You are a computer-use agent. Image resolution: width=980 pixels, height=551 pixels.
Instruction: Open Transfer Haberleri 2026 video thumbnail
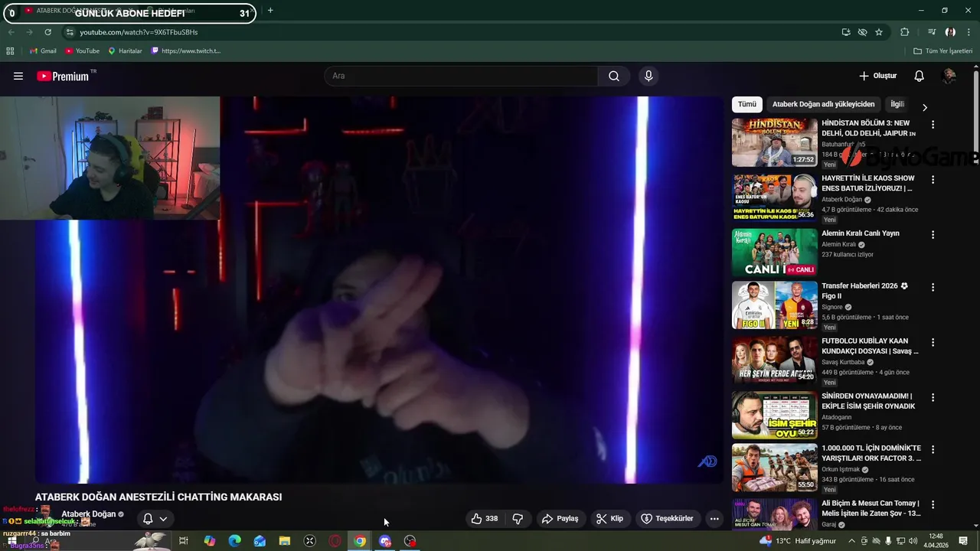coord(774,305)
